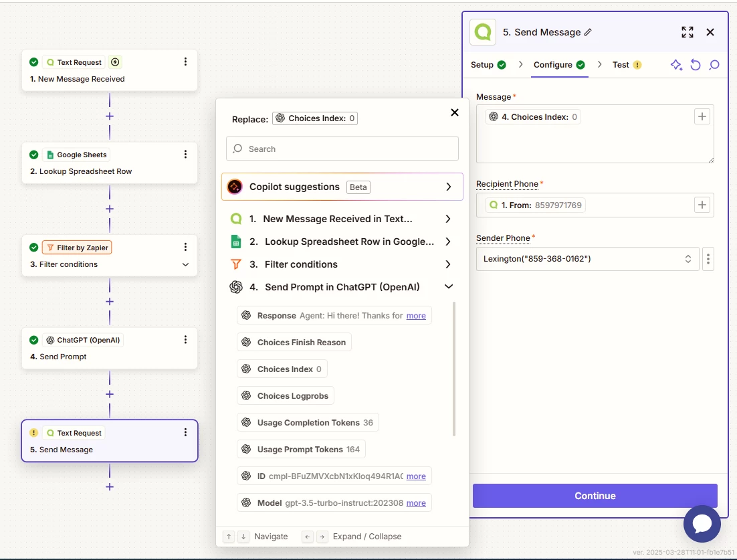This screenshot has width=737, height=560.
Task: Open three-dot menu on Lookup Spreadsheet Row step
Action: (185, 155)
